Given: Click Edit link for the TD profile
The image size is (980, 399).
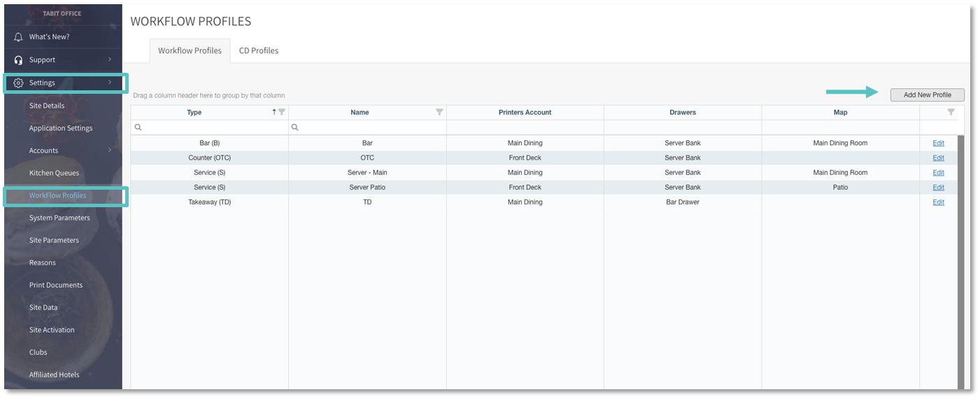Looking at the screenshot, I should point(938,202).
